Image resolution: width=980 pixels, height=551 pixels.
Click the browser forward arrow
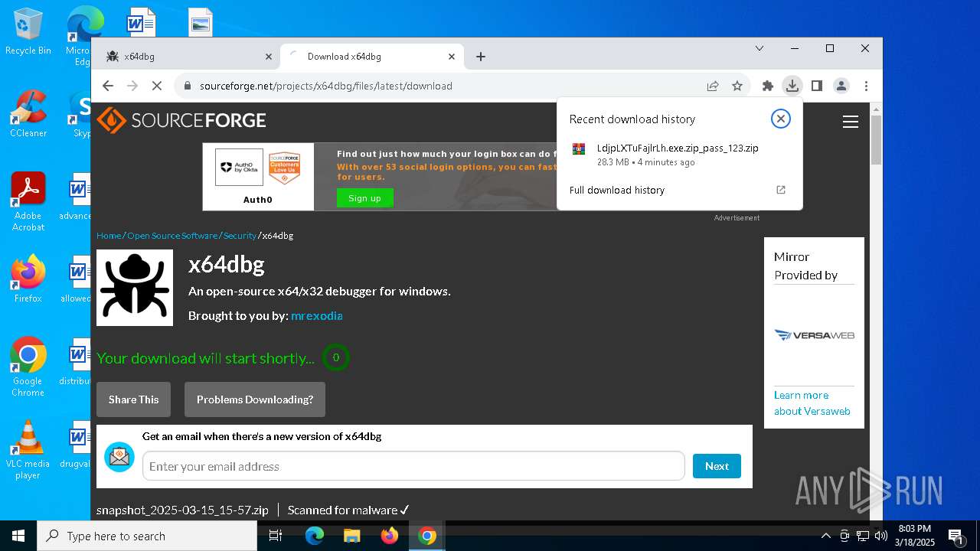pos(132,86)
